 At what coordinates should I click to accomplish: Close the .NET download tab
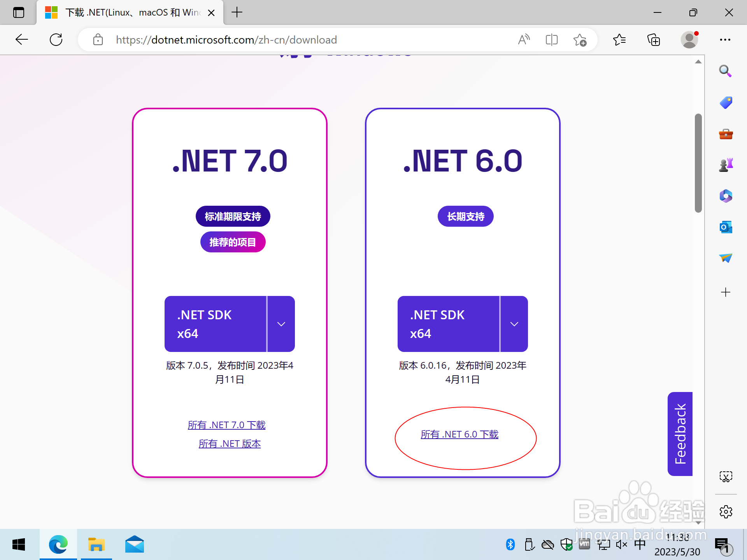tap(211, 13)
